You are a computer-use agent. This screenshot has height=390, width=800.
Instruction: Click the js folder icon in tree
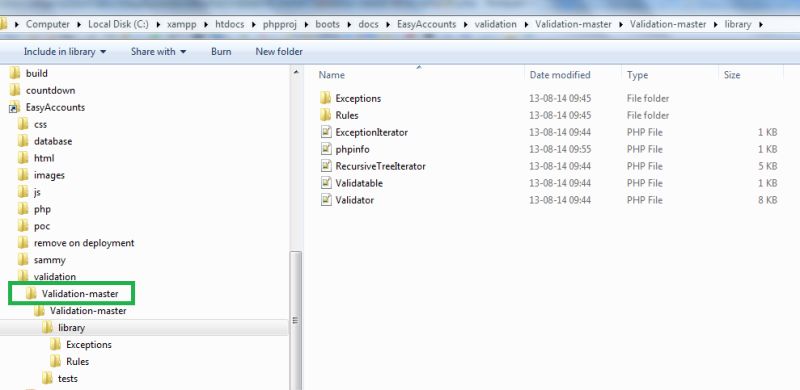23,192
